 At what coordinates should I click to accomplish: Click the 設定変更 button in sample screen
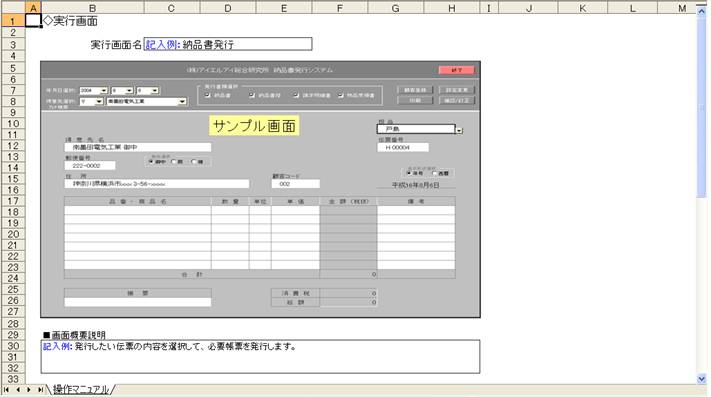tap(457, 90)
